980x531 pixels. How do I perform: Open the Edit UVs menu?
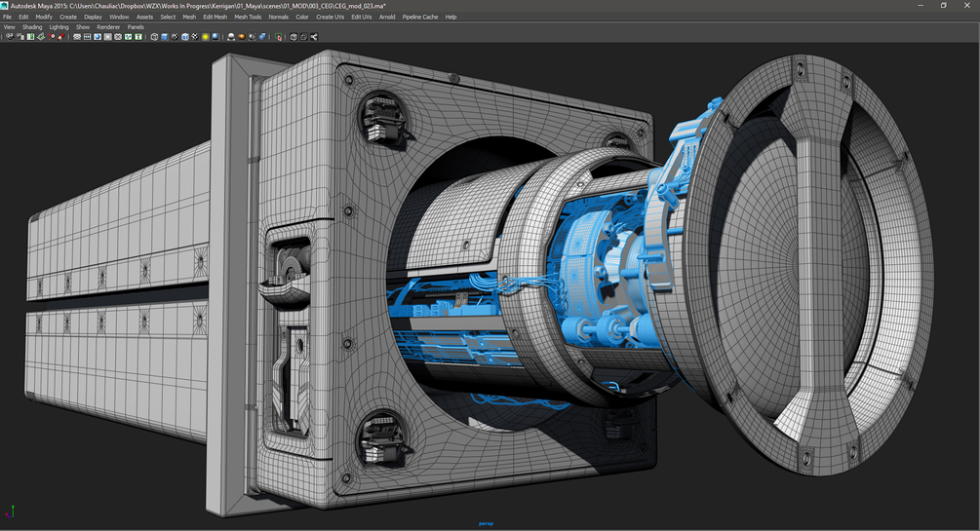[362, 17]
